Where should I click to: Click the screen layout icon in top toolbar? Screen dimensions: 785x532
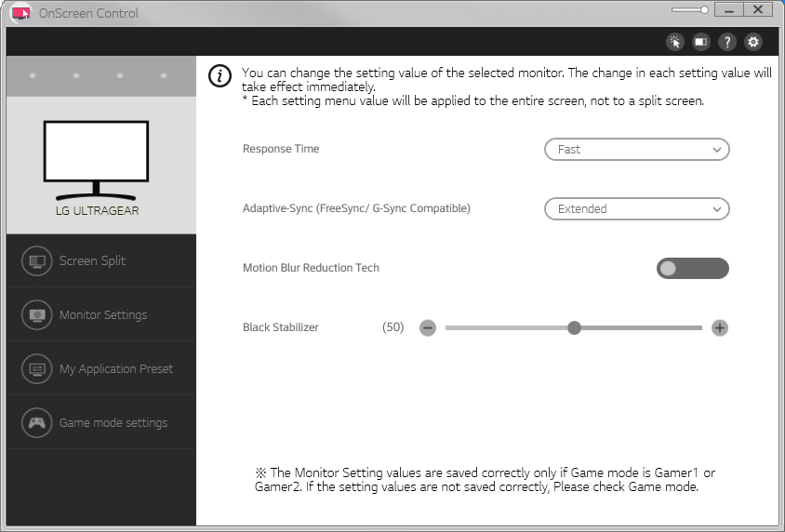coord(701,42)
